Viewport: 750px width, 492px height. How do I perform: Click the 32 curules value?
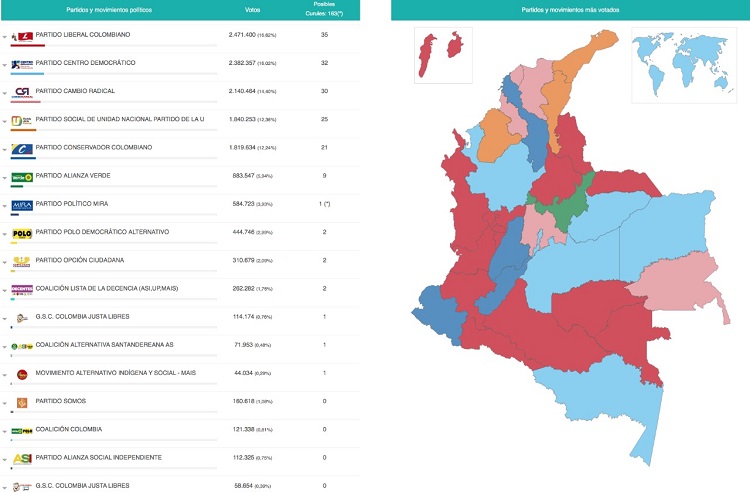tap(324, 63)
